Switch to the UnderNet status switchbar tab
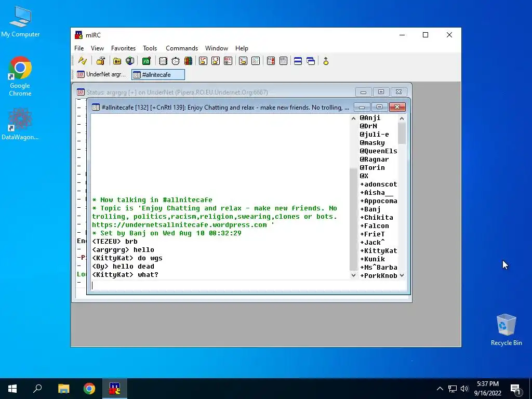This screenshot has width=532, height=399. coord(102,74)
